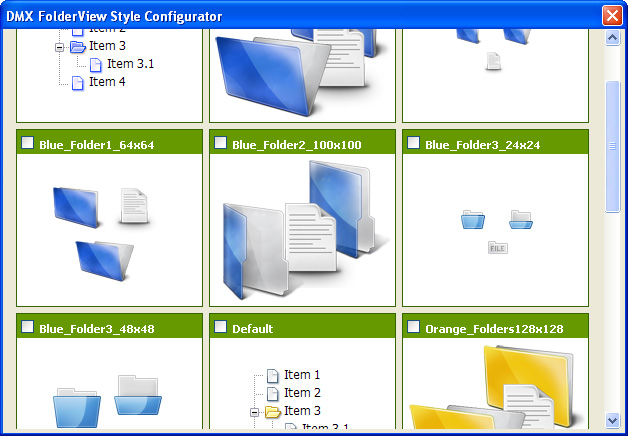The width and height of the screenshot is (628, 436).
Task: Select Item 2 in Default tree preview
Action: click(302, 393)
